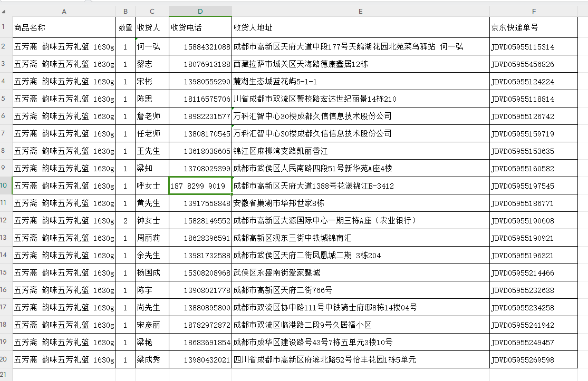588x381 pixels.
Task: Click the 收货人 header cell
Action: tap(152, 27)
